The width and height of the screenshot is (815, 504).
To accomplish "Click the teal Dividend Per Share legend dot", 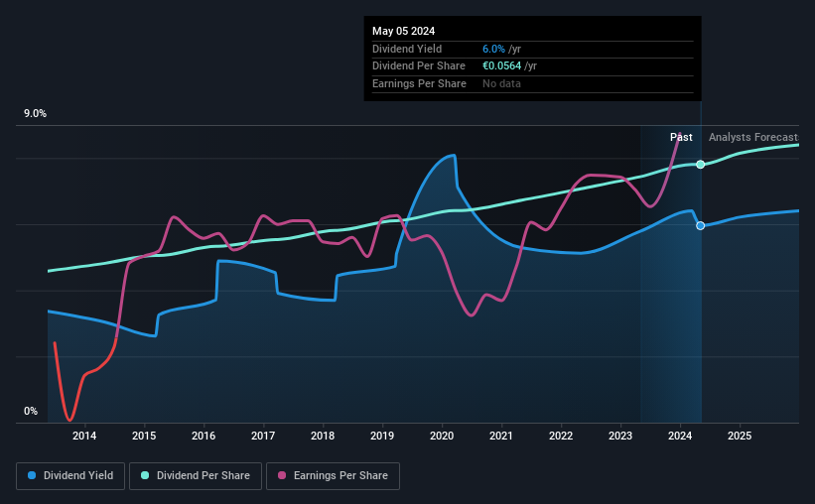I will 145,475.
